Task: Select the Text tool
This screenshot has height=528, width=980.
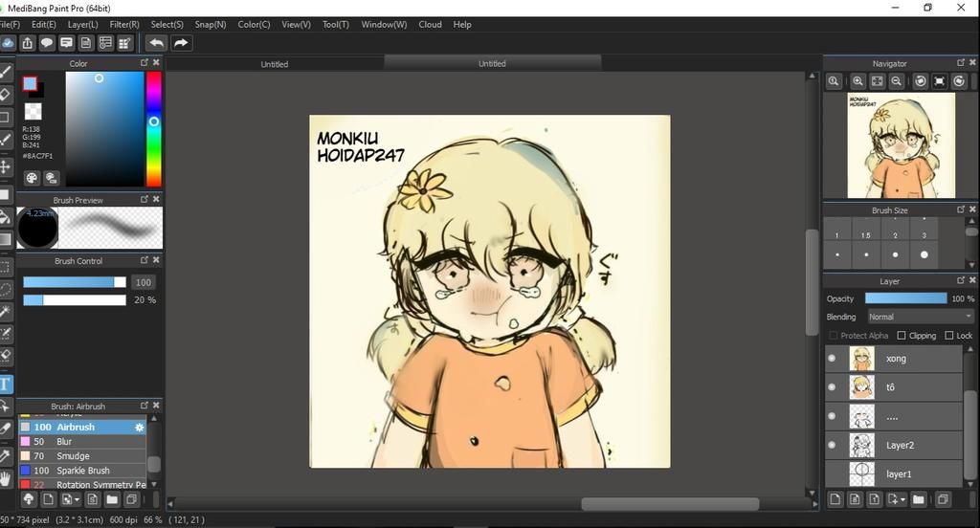Action: click(6, 385)
